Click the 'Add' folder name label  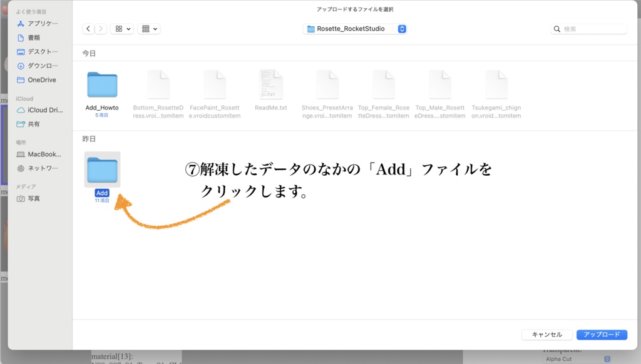102,193
